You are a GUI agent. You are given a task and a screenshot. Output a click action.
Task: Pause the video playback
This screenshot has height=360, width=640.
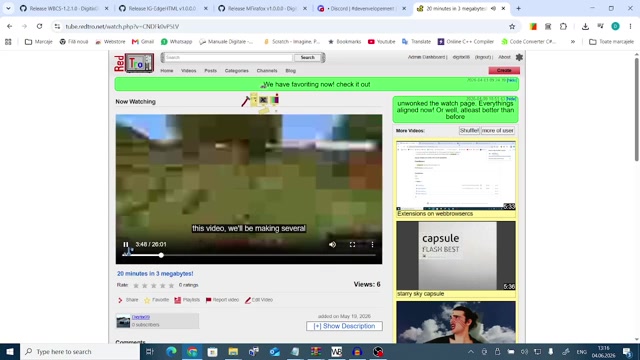tap(126, 244)
